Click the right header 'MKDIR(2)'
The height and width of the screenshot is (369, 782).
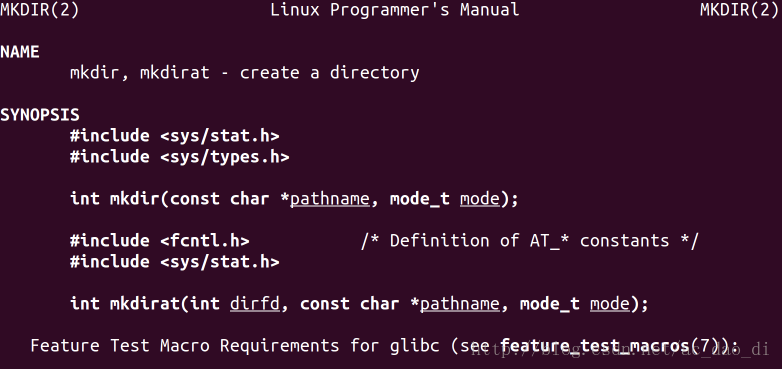coord(739,9)
